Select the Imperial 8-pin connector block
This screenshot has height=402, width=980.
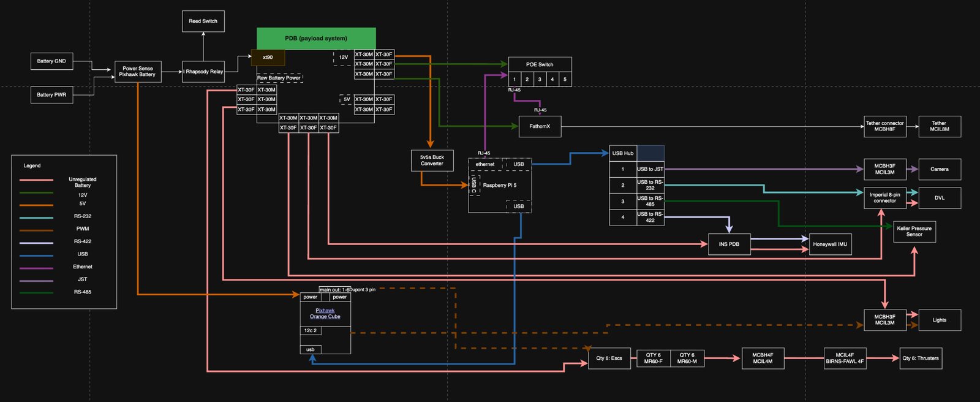(x=885, y=198)
